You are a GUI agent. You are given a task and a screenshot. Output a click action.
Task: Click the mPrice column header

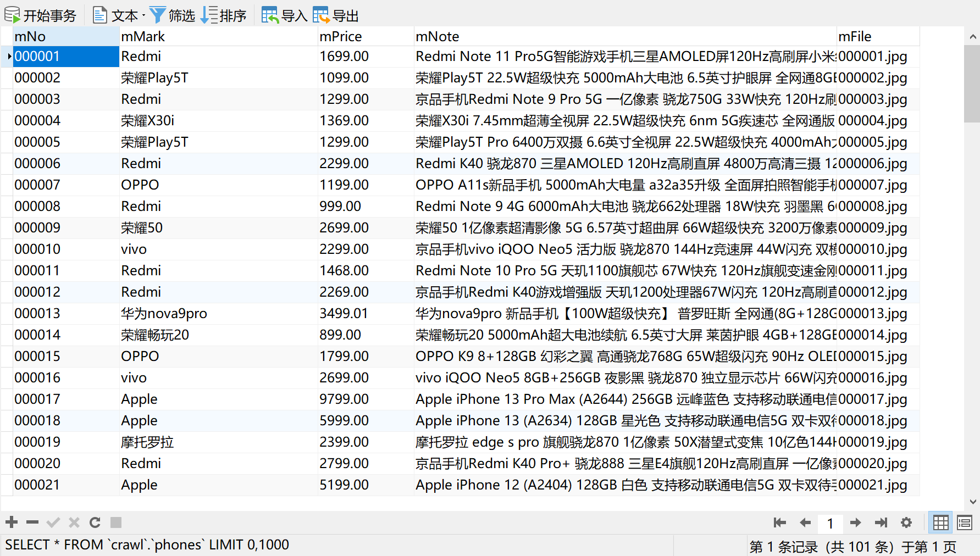click(x=366, y=36)
